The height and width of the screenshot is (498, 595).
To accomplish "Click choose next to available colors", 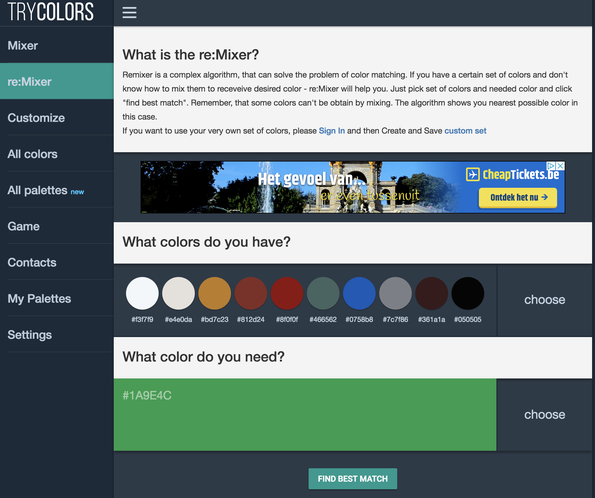I will [x=545, y=300].
